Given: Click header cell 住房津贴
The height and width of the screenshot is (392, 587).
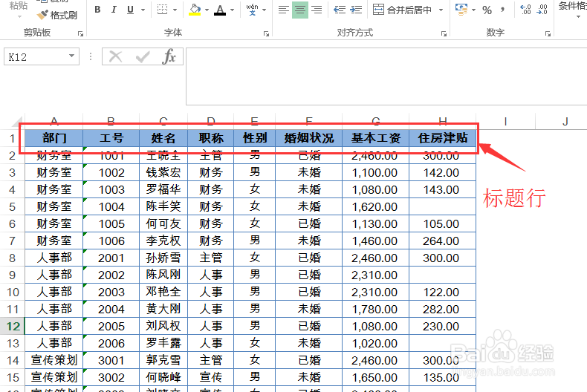Looking at the screenshot, I should click(x=443, y=138).
